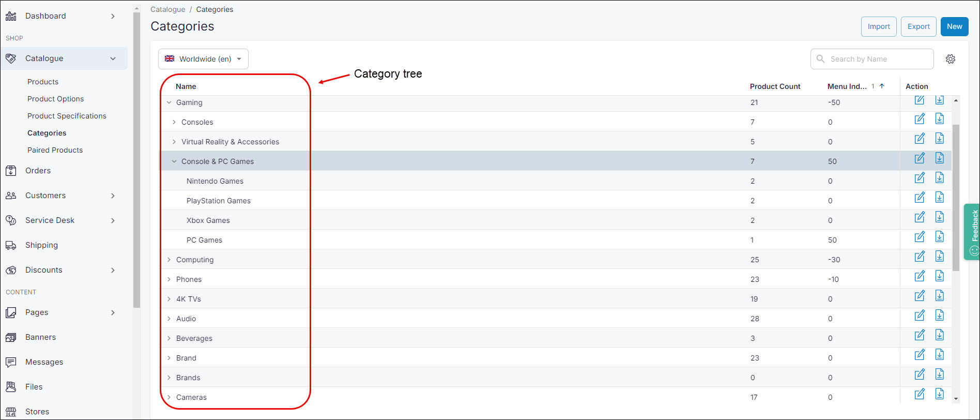Screen dimensions: 980x420
Task: Select the Customers icon in the sidebar
Action: [x=11, y=195]
